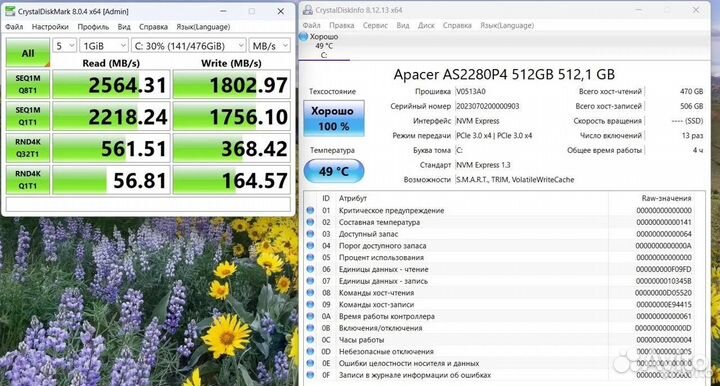Click status icon for attribute 01 Критическое предупреждение
Screen dimensions: 720x386
tap(310, 210)
